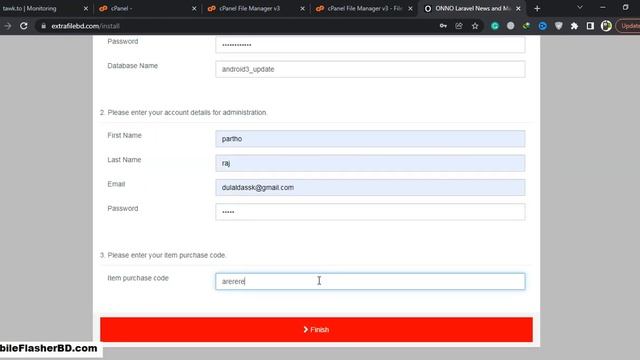Image resolution: width=640 pixels, height=360 pixels.
Task: Restore the browser window size
Action: click(x=625, y=7)
